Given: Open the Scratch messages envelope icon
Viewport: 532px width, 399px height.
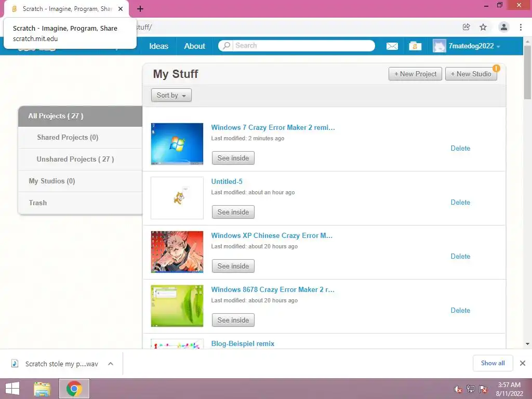Looking at the screenshot, I should tap(392, 46).
